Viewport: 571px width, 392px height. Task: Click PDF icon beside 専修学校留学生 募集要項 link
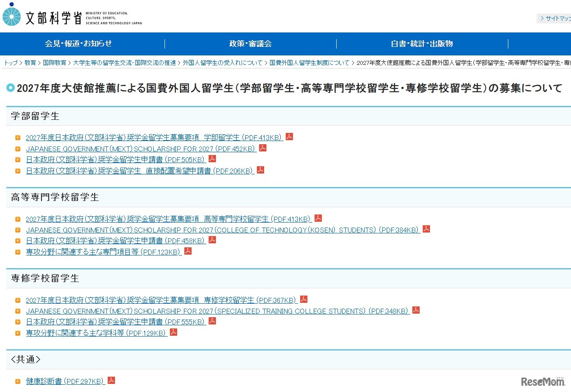[304, 299]
